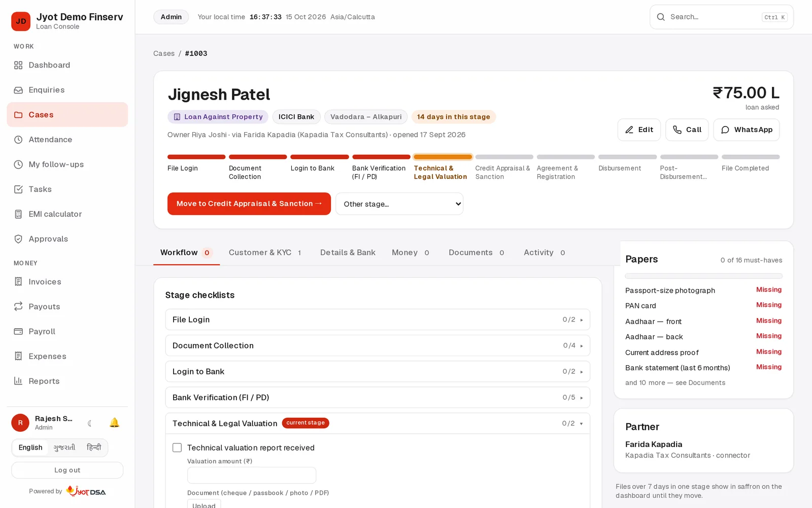Click the Call button
Screen dimensions: 812x508
[687, 130]
